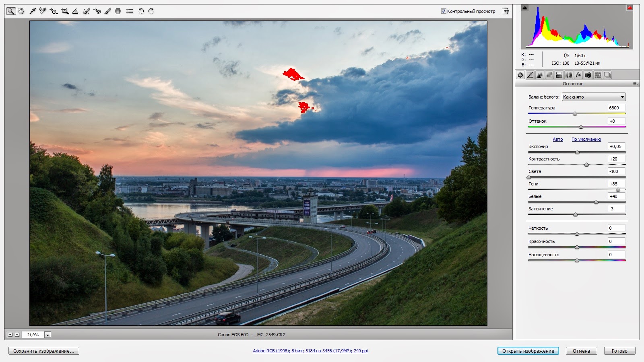Select the Zoom tool
This screenshot has height=362, width=644.
11,11
